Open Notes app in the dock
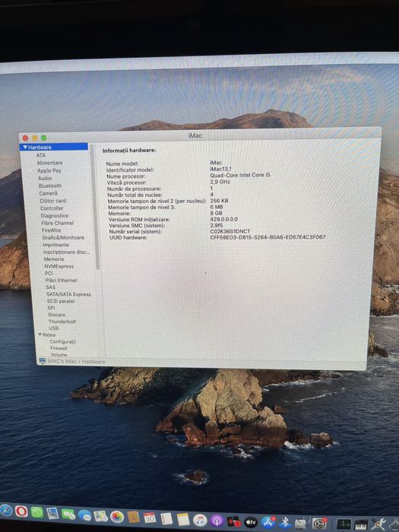This screenshot has height=532, width=399. tap(183, 519)
